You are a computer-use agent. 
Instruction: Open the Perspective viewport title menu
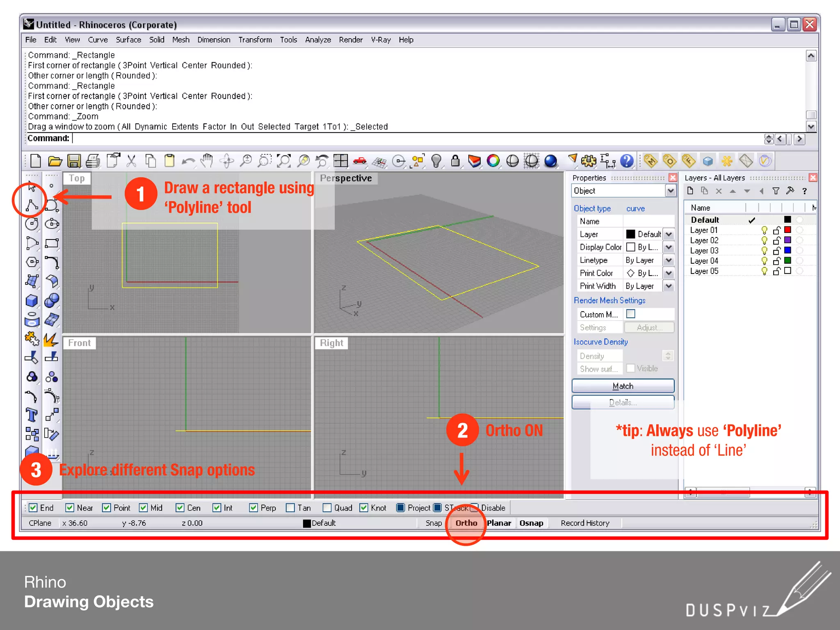tap(346, 178)
